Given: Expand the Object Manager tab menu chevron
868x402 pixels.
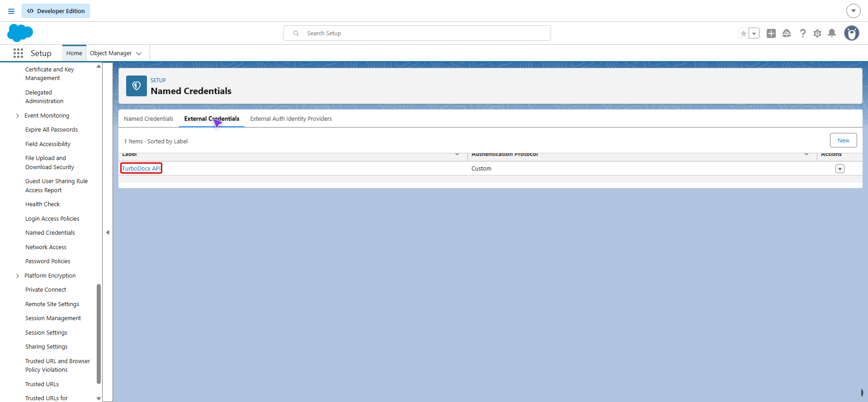Looking at the screenshot, I should (139, 53).
